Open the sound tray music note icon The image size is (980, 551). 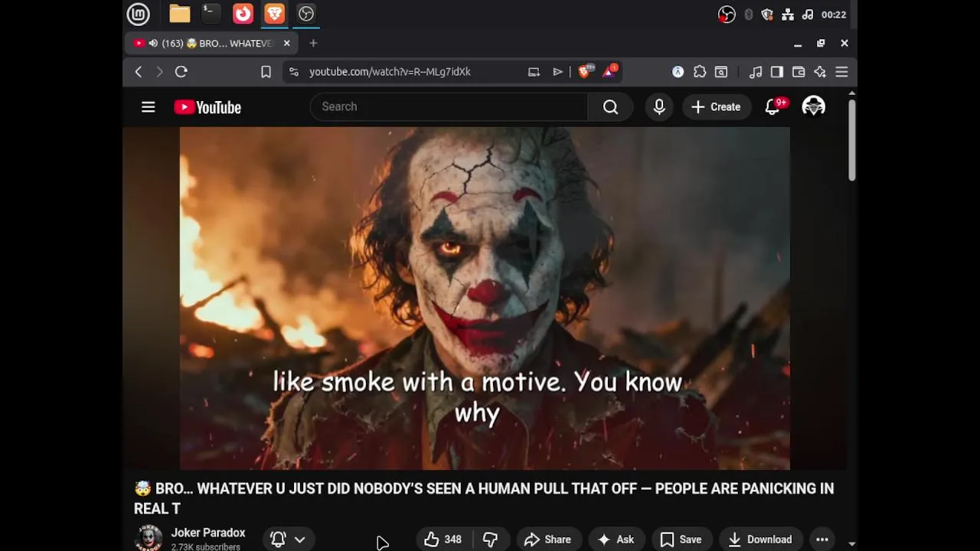pyautogui.click(x=808, y=15)
